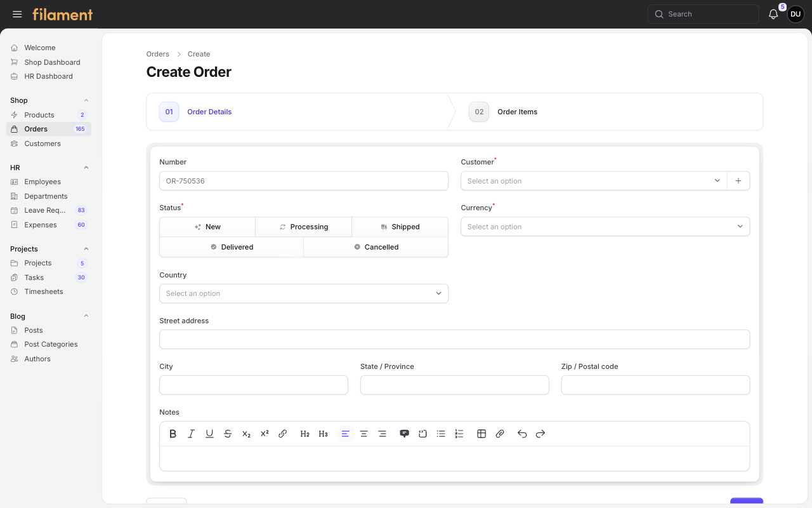Screen dimensions: 812x508
Task: Insert a table into Notes
Action: tap(481, 434)
